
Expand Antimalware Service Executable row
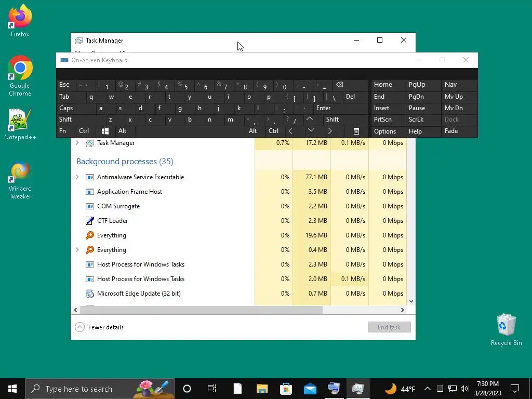(x=77, y=177)
